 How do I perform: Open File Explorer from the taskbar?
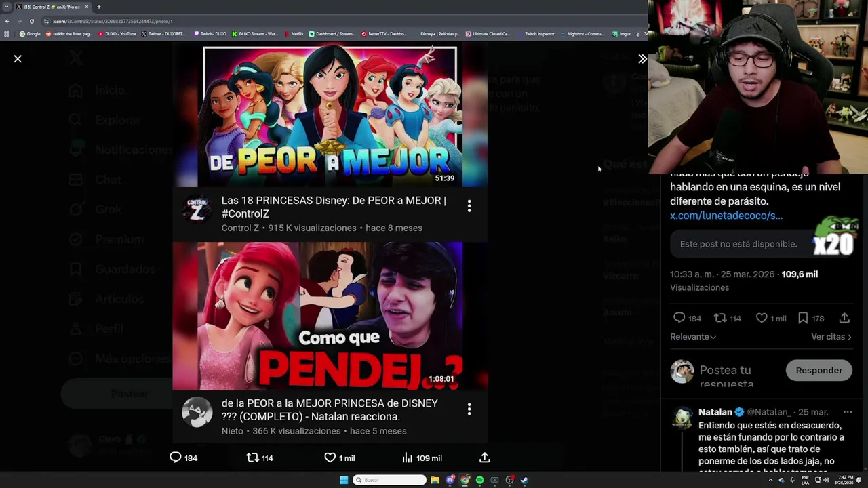coord(435,480)
